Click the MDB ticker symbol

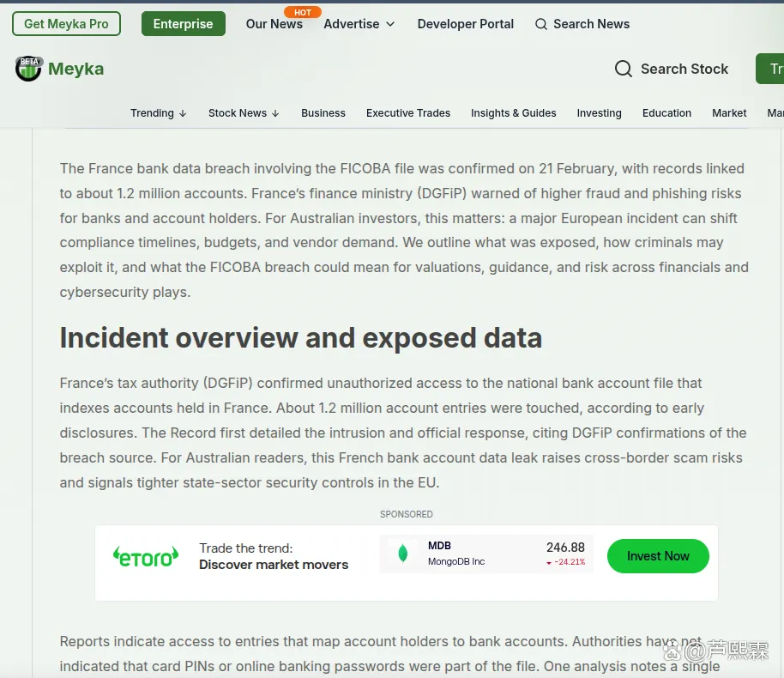tap(439, 545)
